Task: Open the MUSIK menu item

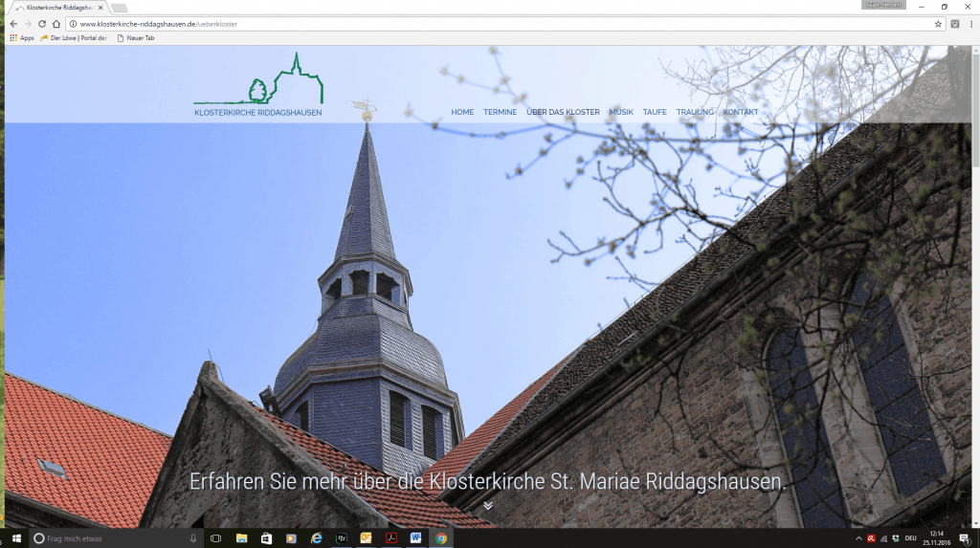Action: (621, 113)
